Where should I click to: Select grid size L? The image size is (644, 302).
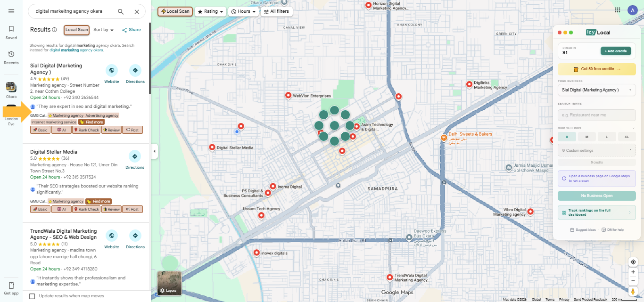[x=607, y=137]
